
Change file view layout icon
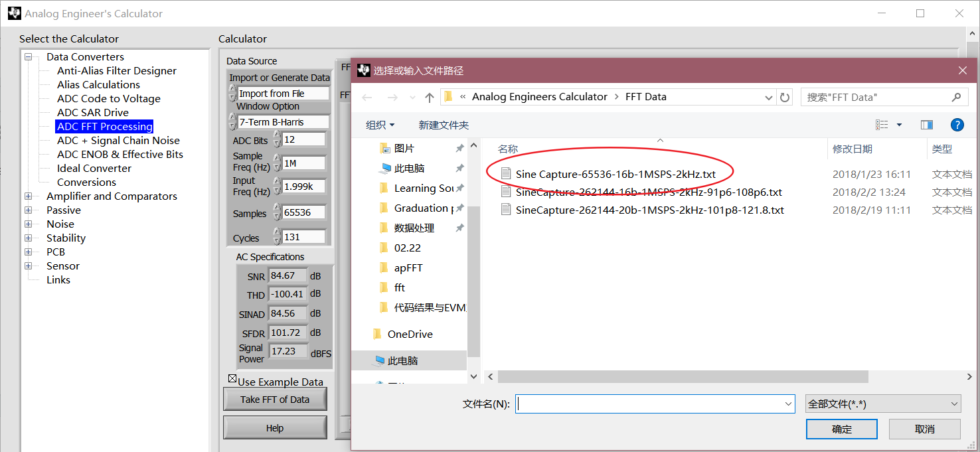click(882, 125)
